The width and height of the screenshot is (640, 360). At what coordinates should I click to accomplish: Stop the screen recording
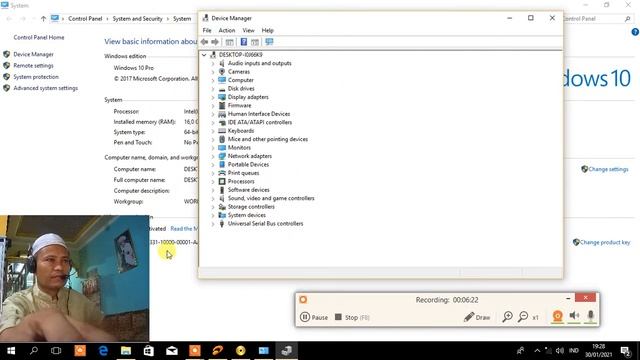coord(352,317)
